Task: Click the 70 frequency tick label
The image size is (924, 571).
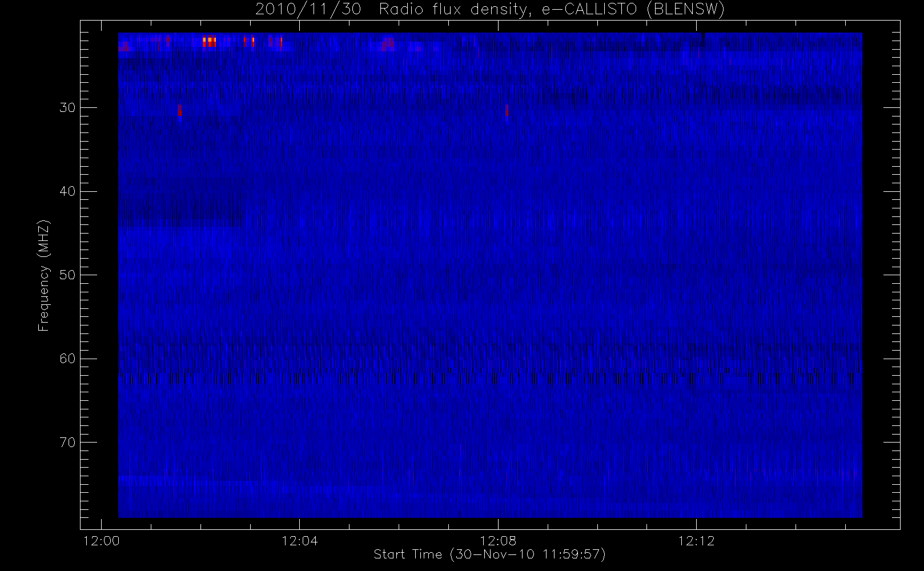Action: (x=68, y=442)
